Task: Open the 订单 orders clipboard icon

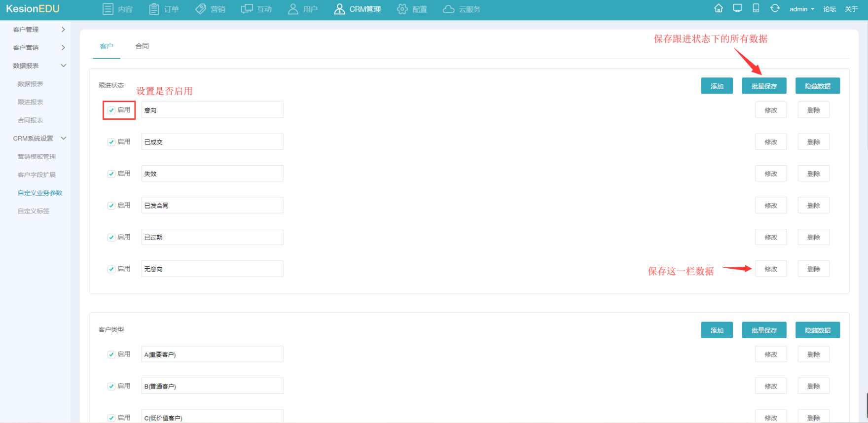Action: click(x=154, y=9)
